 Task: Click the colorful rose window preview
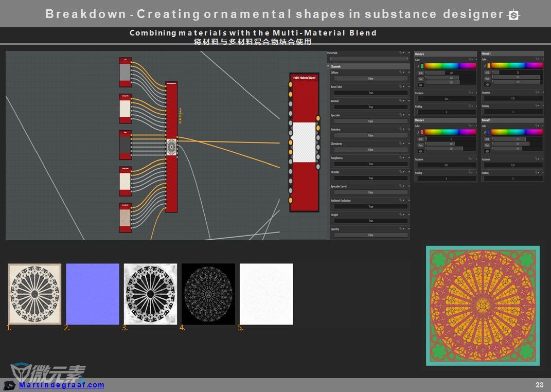coord(483,306)
